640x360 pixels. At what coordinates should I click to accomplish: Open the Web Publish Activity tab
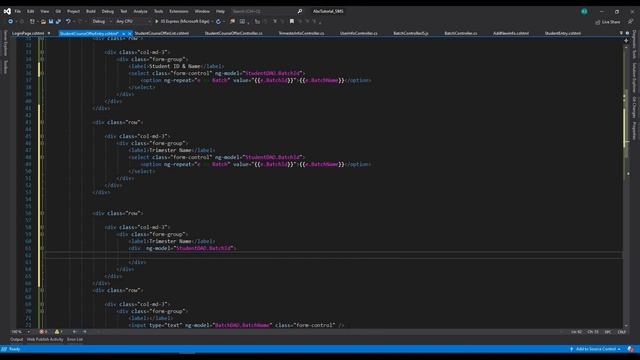click(45, 340)
